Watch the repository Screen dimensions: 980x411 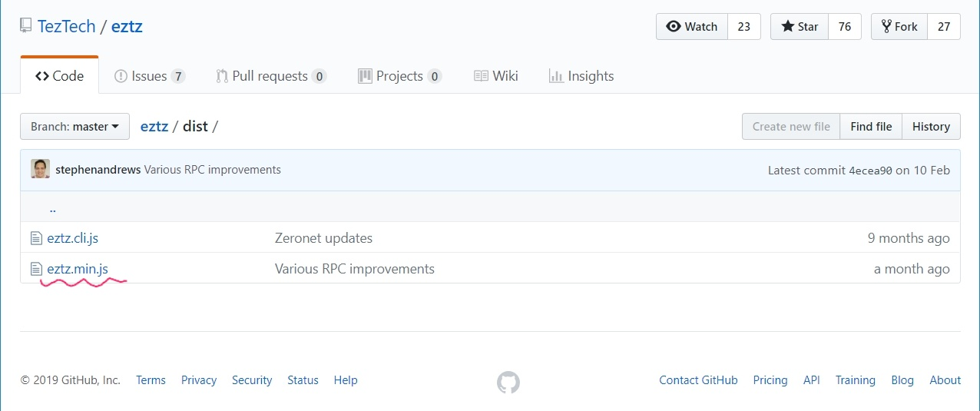pos(692,26)
